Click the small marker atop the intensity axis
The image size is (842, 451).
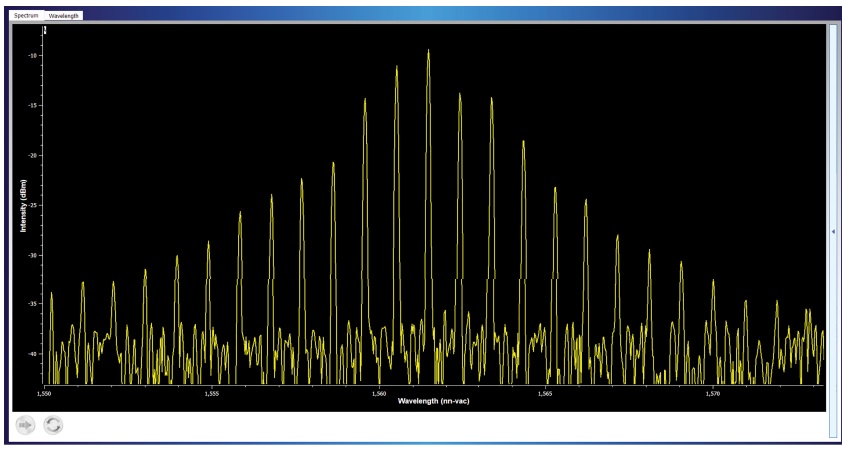pyautogui.click(x=45, y=30)
